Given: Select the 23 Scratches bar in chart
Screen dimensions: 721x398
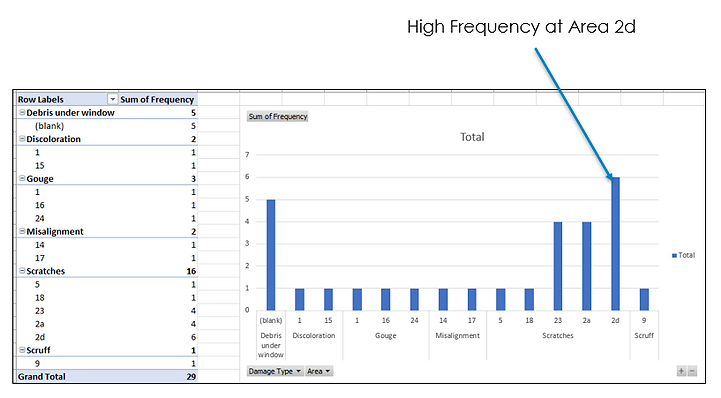Looking at the screenshot, I should coord(558,266).
